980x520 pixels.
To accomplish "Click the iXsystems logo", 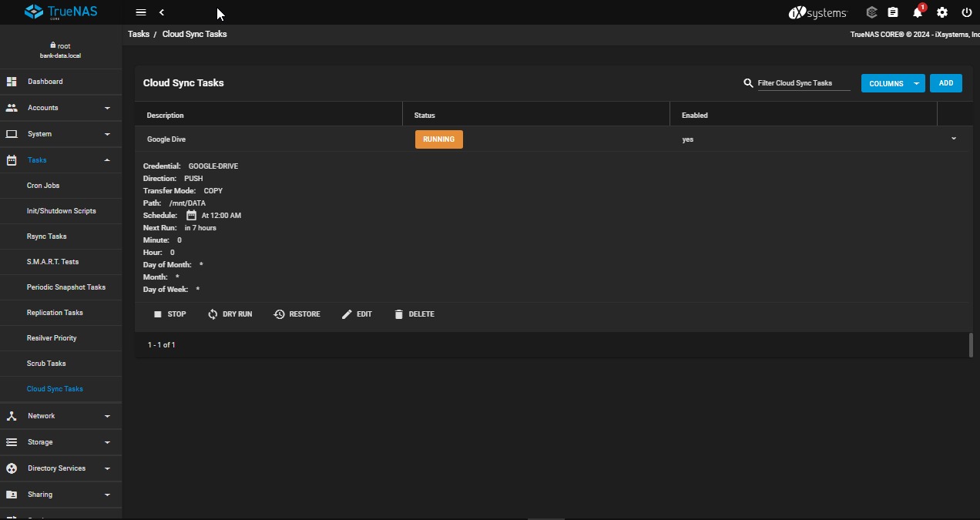I will pyautogui.click(x=817, y=12).
